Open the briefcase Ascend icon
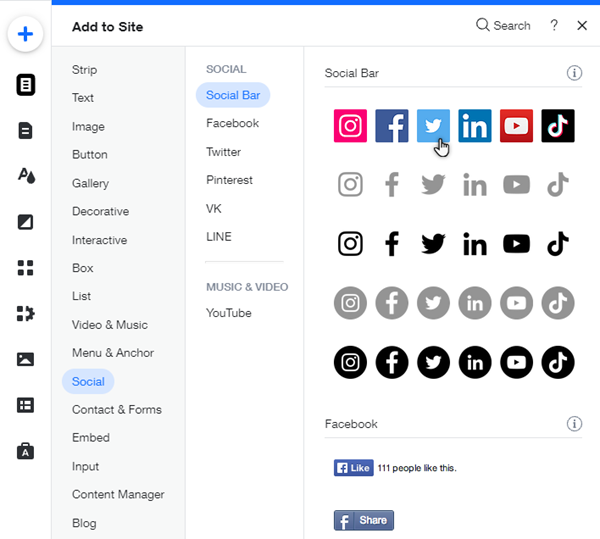The image size is (600, 539). pyautogui.click(x=25, y=451)
